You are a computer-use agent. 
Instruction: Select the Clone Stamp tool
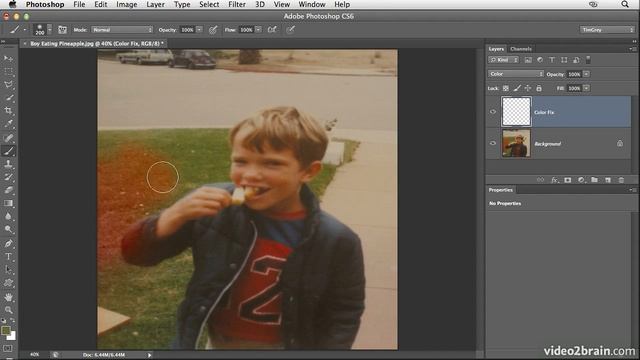[x=8, y=164]
